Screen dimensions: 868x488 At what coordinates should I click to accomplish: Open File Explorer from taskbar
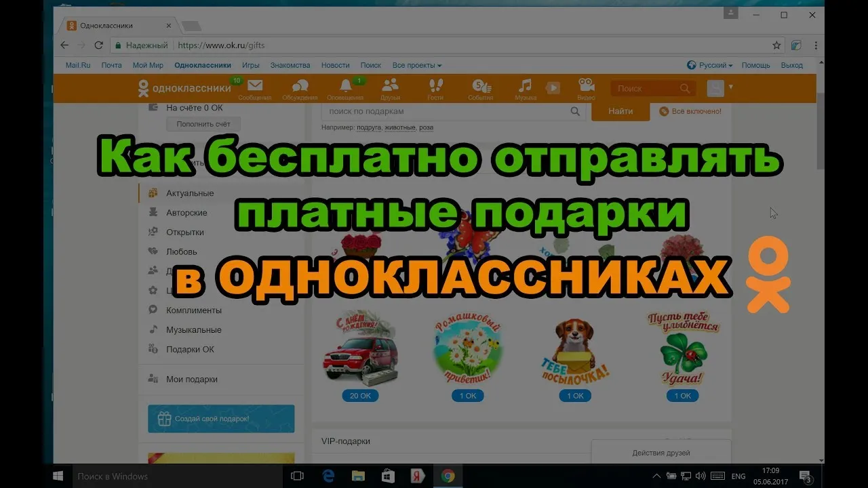358,476
